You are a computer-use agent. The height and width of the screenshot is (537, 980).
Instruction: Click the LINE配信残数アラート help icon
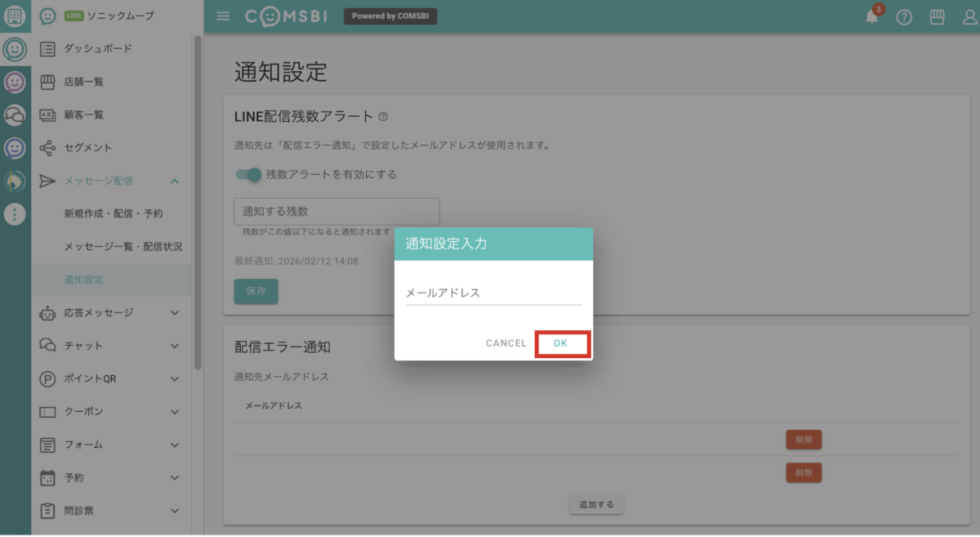[383, 117]
